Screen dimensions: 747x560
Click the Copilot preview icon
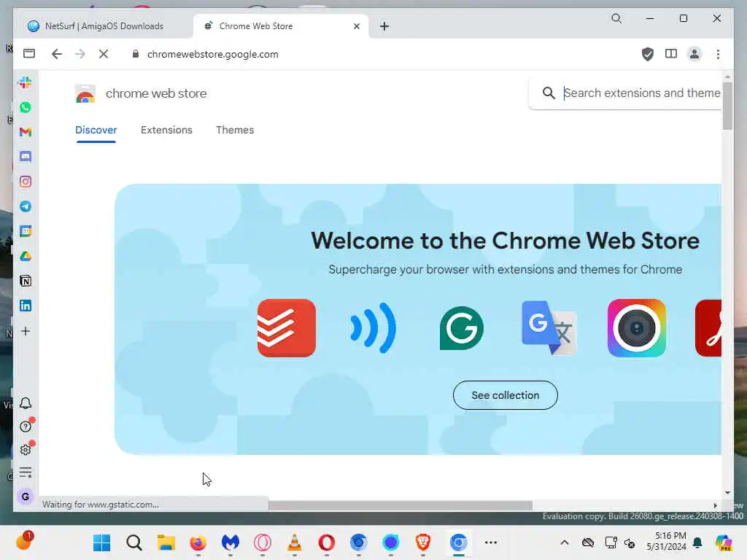point(723,542)
